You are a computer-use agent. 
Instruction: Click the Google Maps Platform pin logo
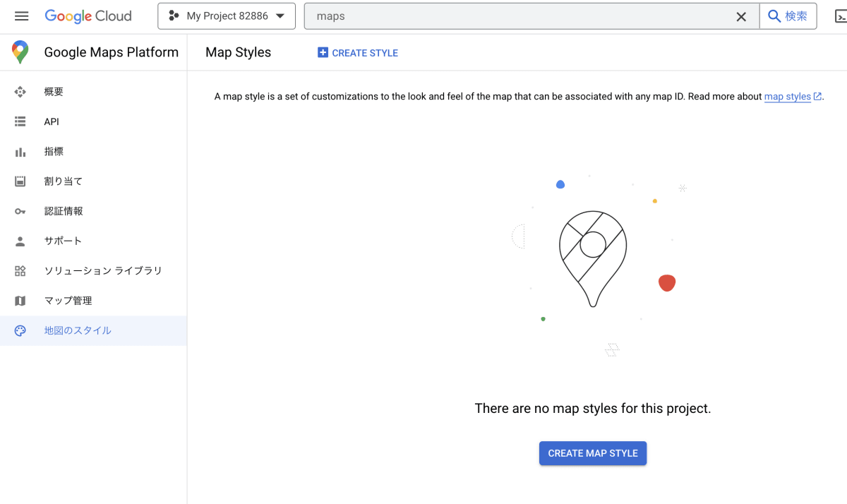tap(20, 52)
